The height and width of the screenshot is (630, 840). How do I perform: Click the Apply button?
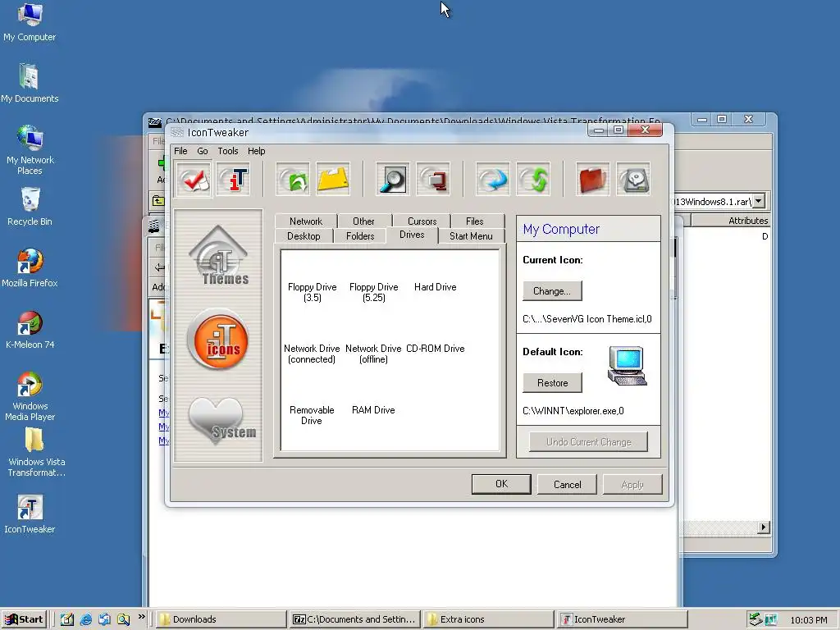pyautogui.click(x=632, y=484)
